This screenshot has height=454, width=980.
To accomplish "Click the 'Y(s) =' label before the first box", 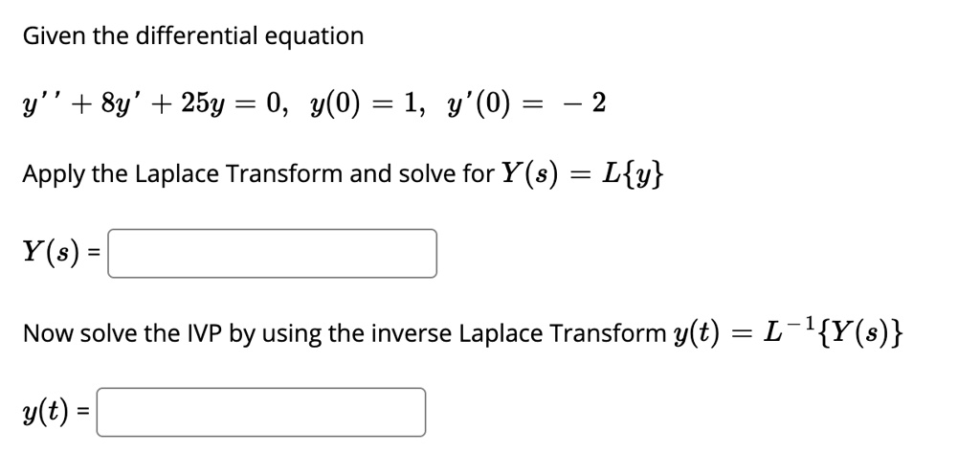I will click(x=62, y=253).
